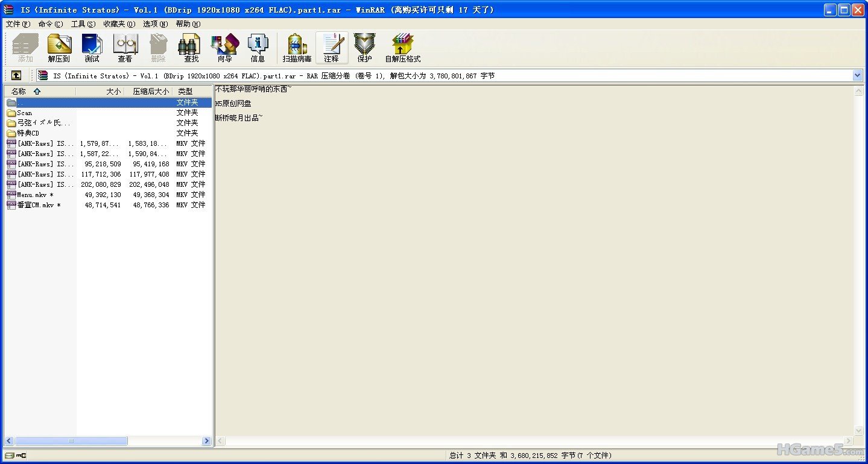Open the 查看 (View) toolbar icon

coord(125,48)
